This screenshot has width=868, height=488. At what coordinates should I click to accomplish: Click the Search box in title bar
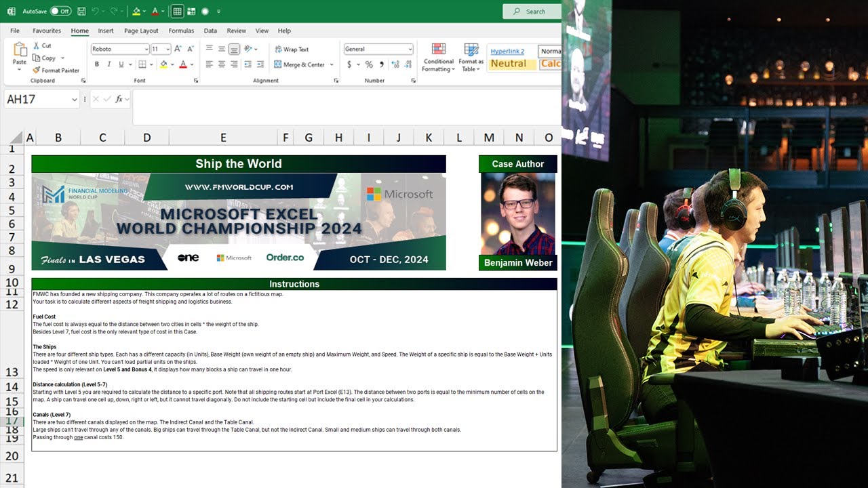[x=532, y=12]
